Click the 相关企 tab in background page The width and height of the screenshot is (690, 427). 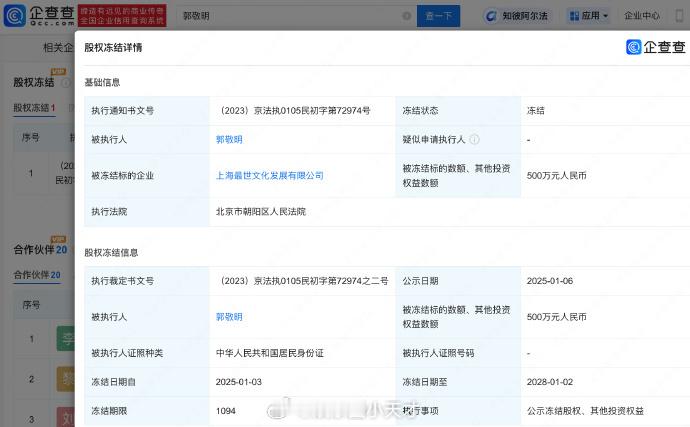[58, 48]
